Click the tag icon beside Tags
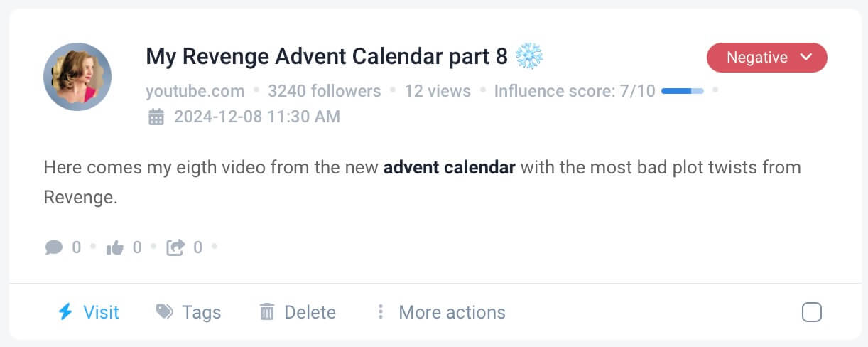This screenshot has height=347, width=868. (165, 312)
